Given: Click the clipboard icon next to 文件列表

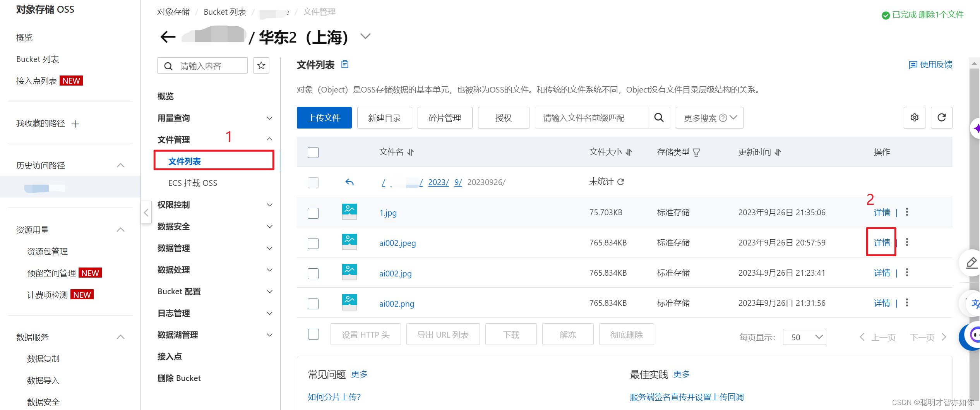Looking at the screenshot, I should [345, 64].
